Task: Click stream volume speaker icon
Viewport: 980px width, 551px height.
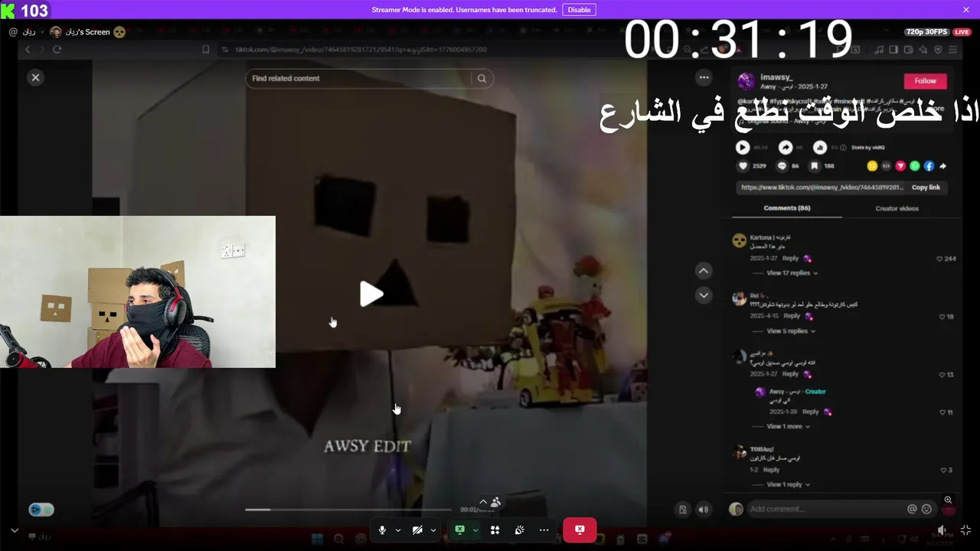Action: 942,530
